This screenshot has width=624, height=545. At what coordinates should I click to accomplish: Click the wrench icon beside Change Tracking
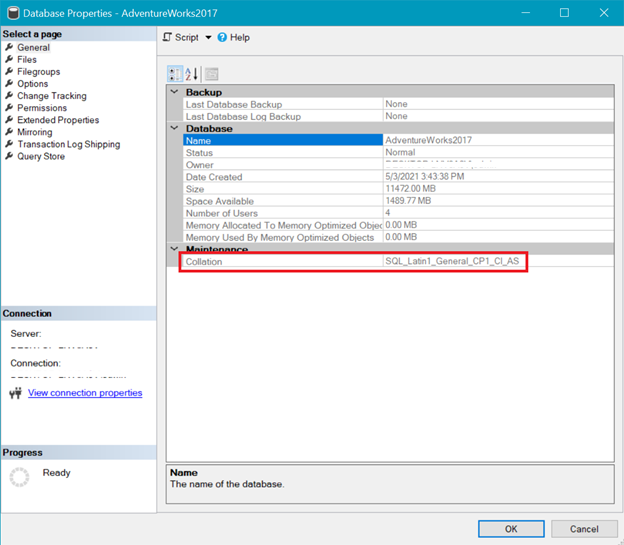pyautogui.click(x=9, y=96)
